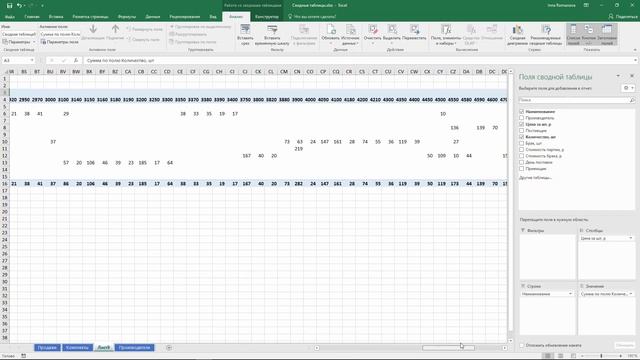The height and width of the screenshot is (360, 640).
Task: Uncheck the Количество, шт field checkbox
Action: coord(521,137)
